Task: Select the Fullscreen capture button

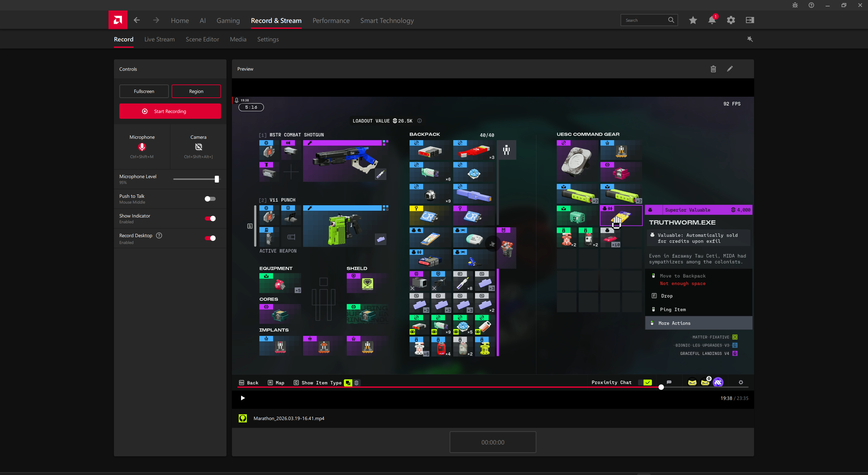Action: tap(144, 91)
